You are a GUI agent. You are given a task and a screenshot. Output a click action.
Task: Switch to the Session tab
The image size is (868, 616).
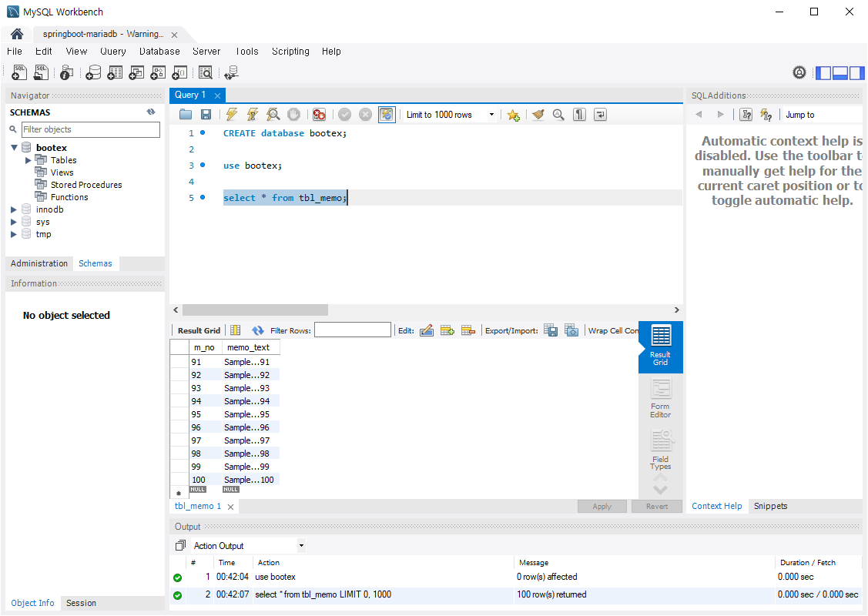pos(81,603)
